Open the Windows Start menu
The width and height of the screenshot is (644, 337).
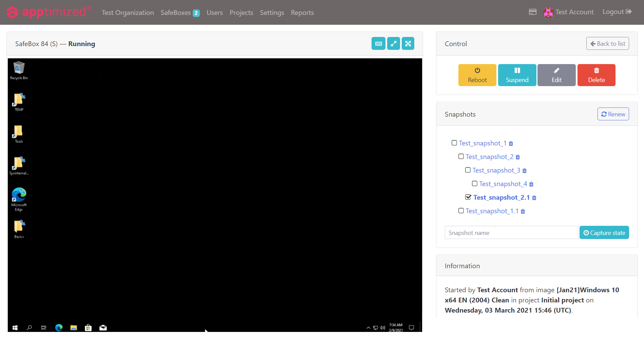(15, 328)
